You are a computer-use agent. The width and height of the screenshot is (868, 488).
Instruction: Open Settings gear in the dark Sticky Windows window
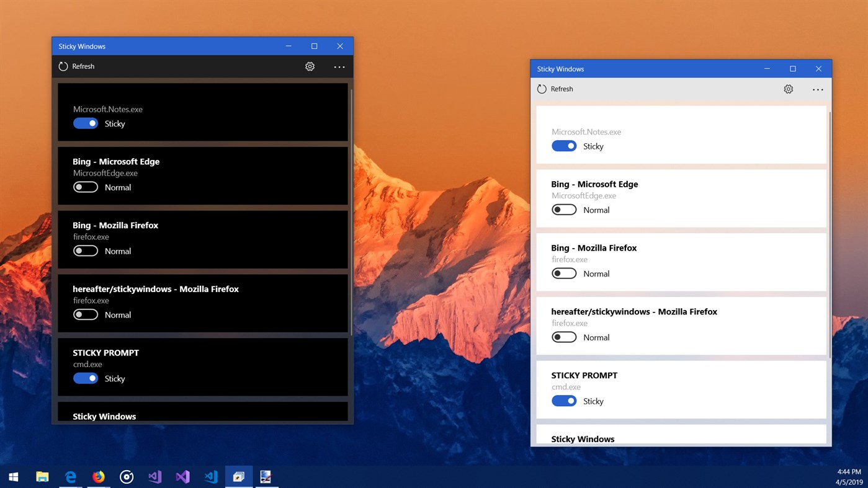tap(310, 66)
